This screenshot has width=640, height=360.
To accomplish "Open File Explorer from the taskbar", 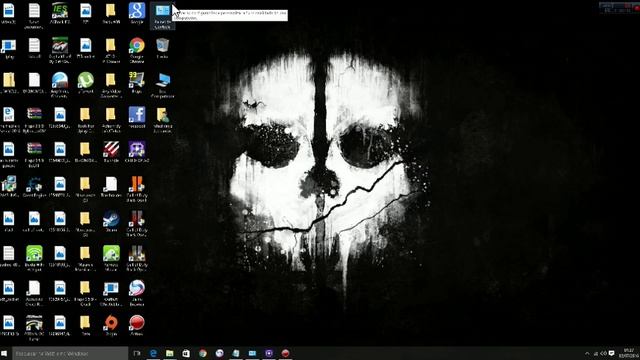I will [x=170, y=353].
